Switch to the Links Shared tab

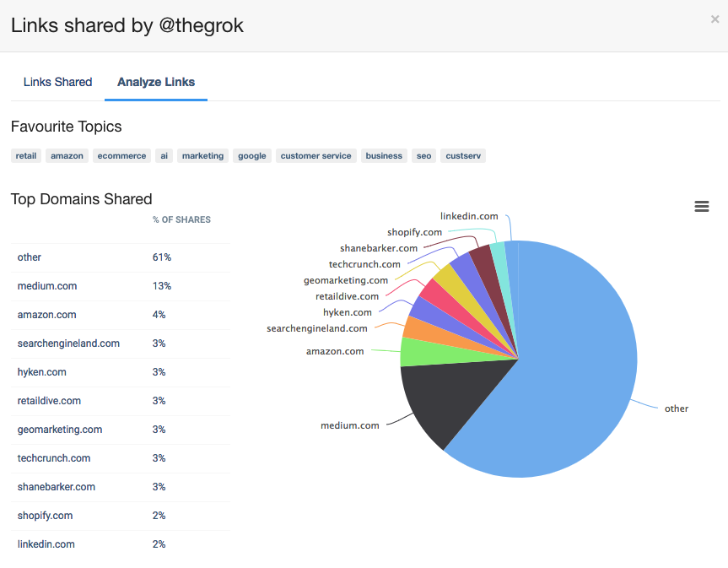point(57,82)
